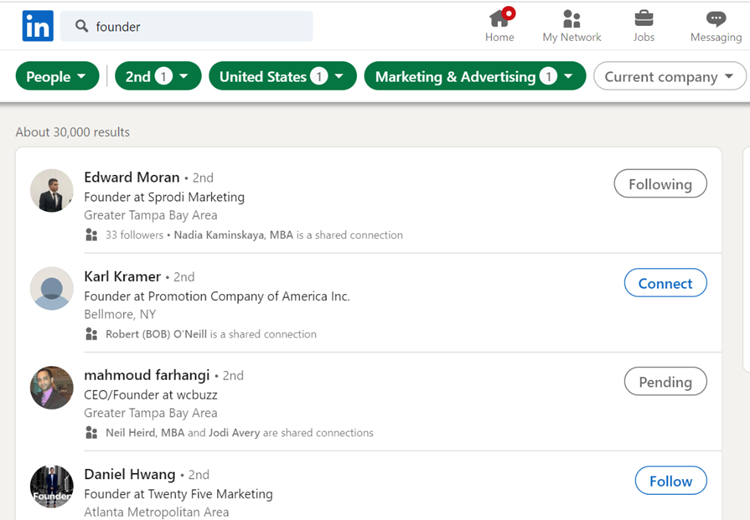
Task: Expand the Current company filter
Action: pyautogui.click(x=670, y=76)
